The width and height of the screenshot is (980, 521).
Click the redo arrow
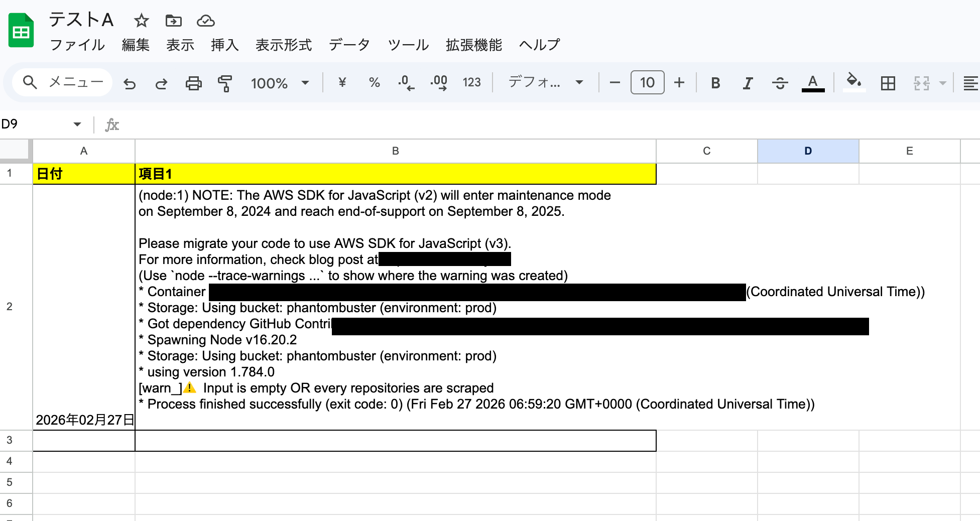(x=161, y=83)
